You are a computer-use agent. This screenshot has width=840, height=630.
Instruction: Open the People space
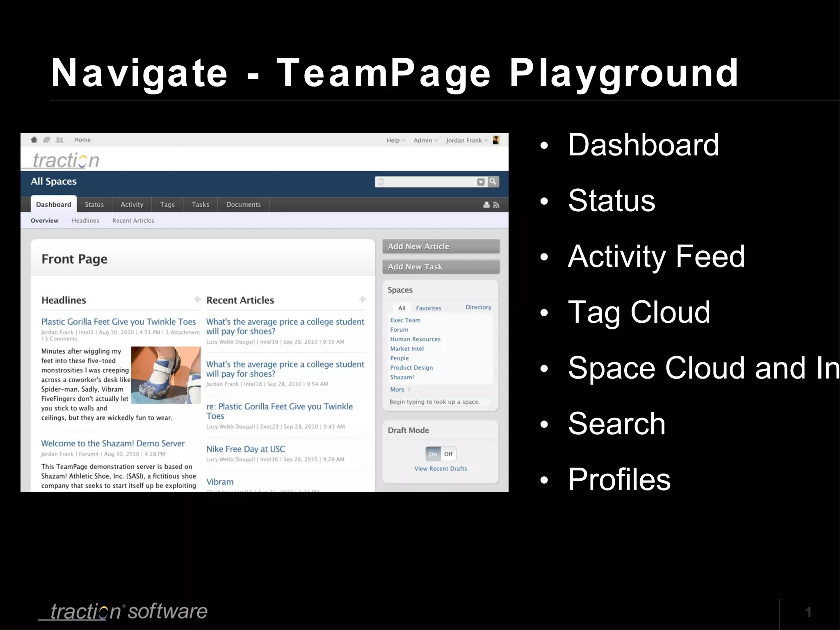pyautogui.click(x=399, y=358)
